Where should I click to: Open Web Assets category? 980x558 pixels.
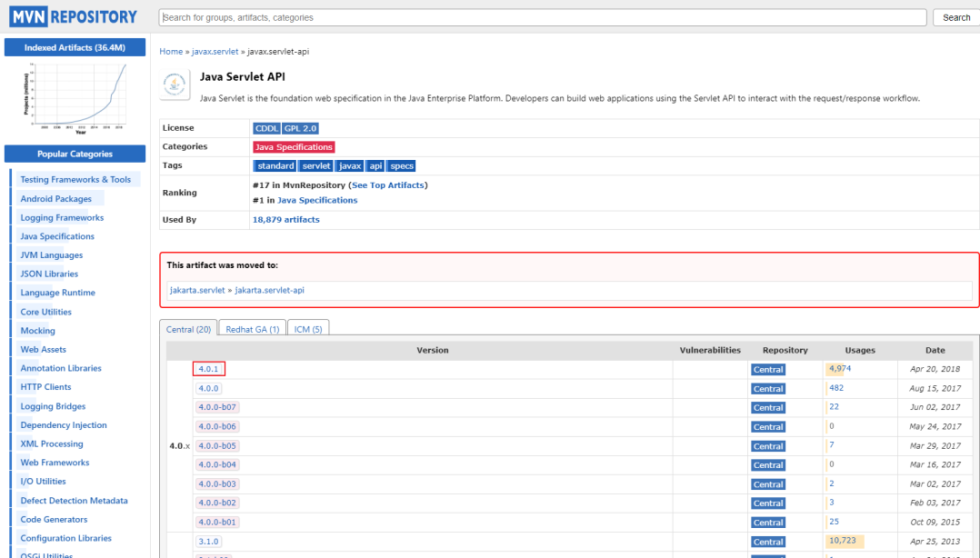click(43, 349)
